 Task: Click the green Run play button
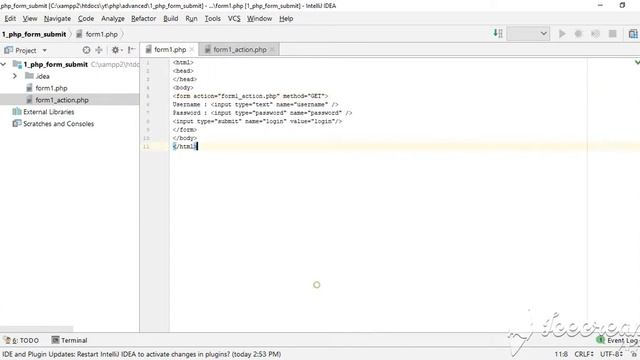pos(562,33)
